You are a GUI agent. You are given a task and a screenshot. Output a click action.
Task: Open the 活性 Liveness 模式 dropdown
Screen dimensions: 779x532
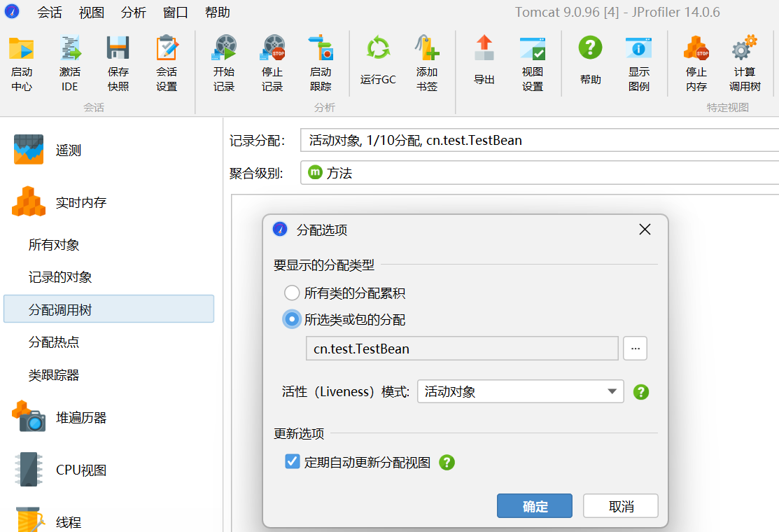pos(520,391)
